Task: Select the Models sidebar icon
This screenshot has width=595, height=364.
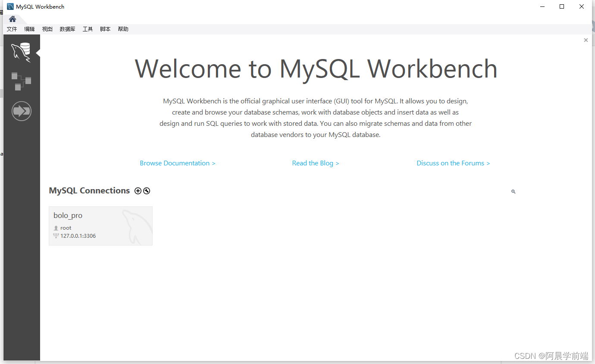Action: click(x=21, y=81)
